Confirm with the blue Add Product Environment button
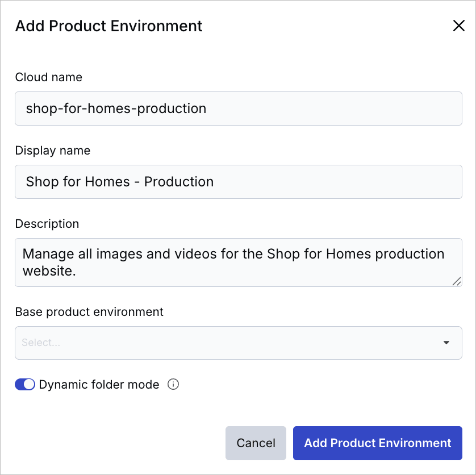This screenshot has height=475, width=476. pyautogui.click(x=377, y=443)
